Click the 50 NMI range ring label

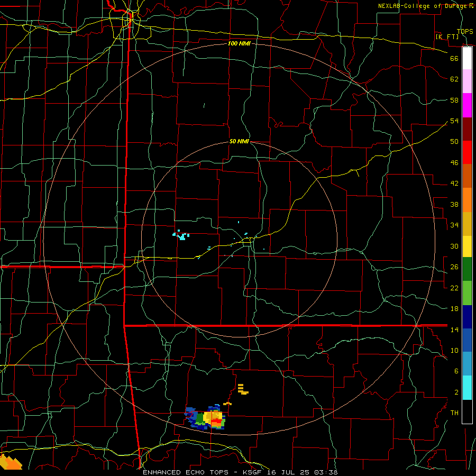(239, 141)
